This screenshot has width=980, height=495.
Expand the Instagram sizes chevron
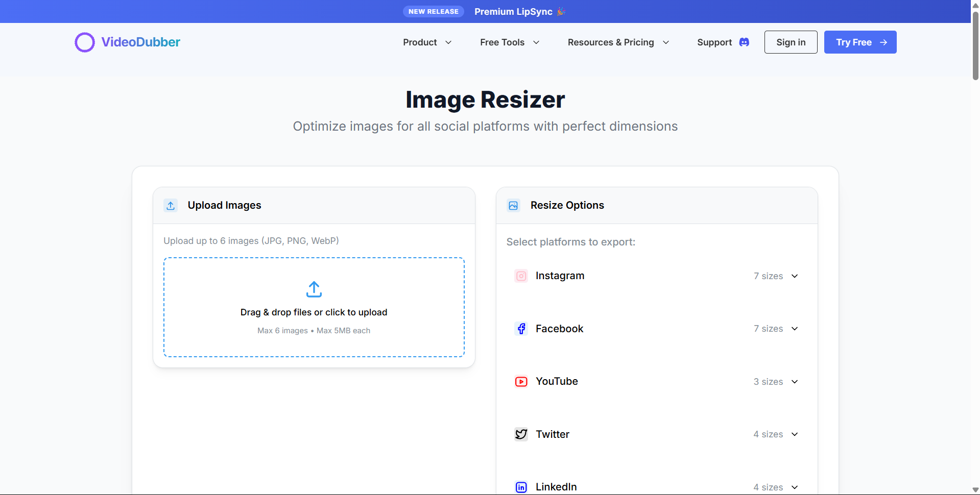click(x=795, y=276)
